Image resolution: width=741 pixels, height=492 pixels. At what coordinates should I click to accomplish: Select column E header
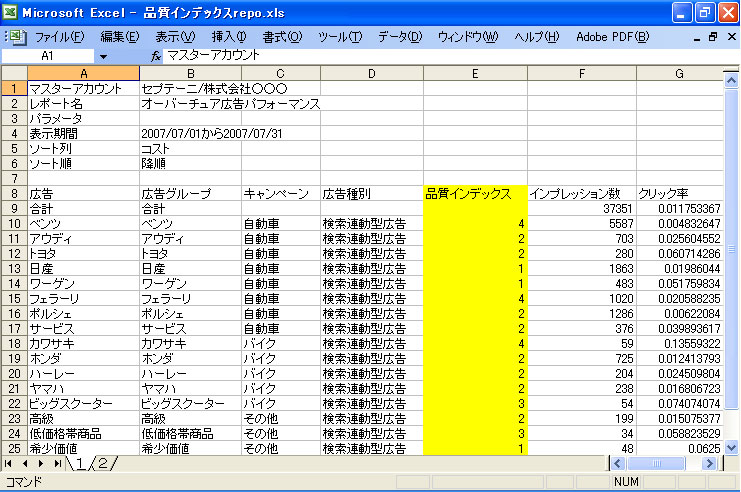point(474,73)
